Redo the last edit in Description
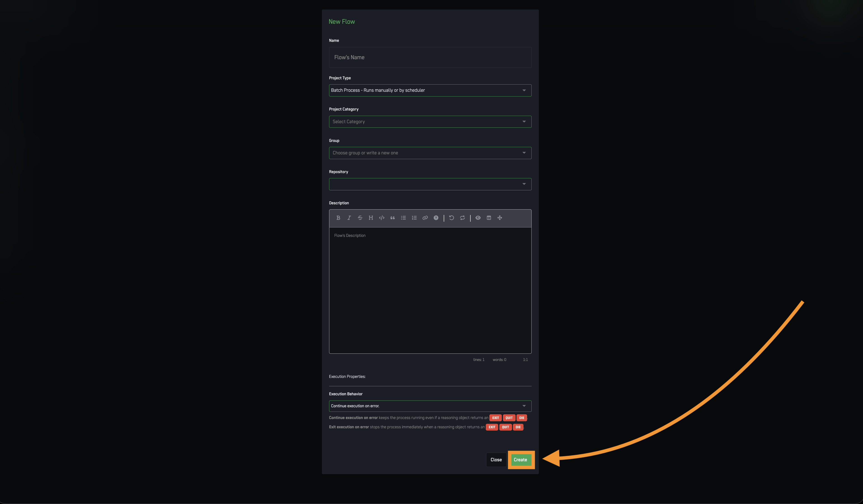The image size is (863, 504). click(462, 218)
